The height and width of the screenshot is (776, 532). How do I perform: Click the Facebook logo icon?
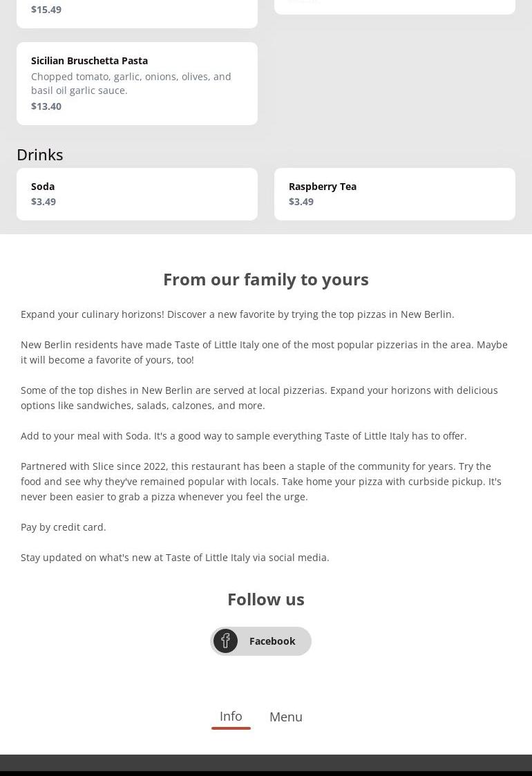tap(225, 641)
